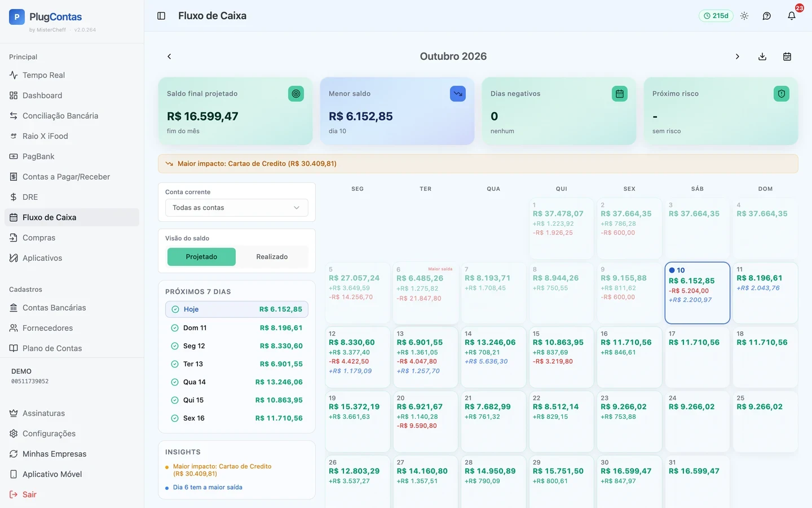Switch to Realizado balance view
This screenshot has width=812, height=508.
click(272, 257)
